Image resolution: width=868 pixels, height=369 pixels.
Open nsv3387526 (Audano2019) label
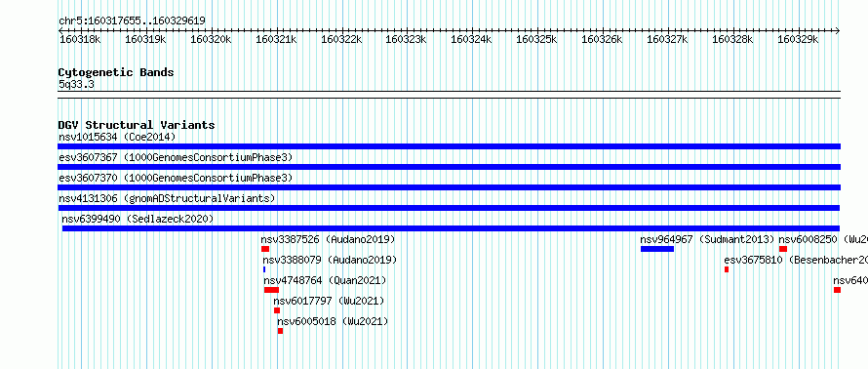pyautogui.click(x=328, y=239)
